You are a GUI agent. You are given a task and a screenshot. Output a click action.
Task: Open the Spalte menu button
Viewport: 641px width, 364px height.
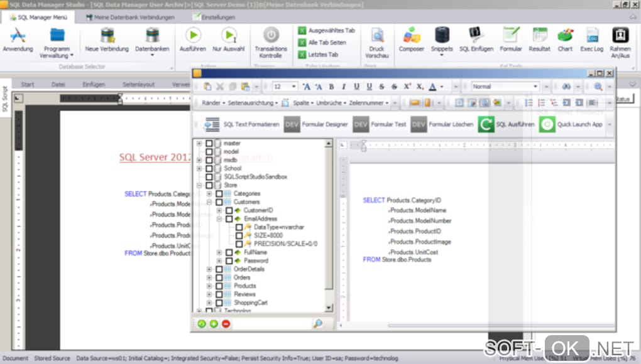coord(304,104)
